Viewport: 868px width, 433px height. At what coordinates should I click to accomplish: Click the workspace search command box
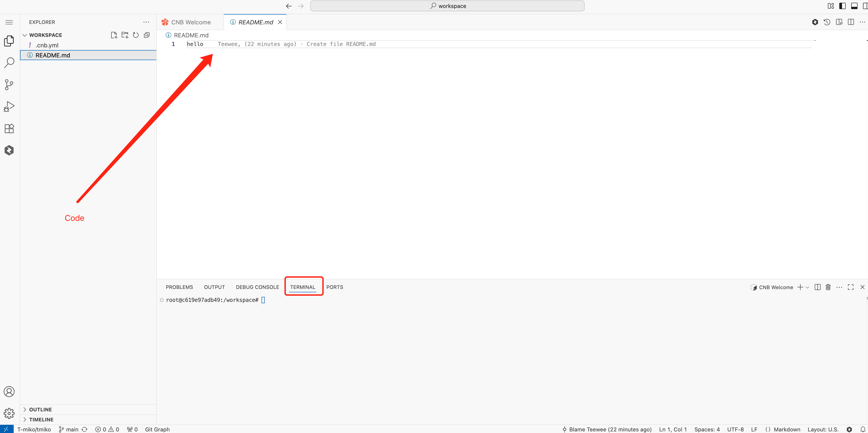point(447,6)
